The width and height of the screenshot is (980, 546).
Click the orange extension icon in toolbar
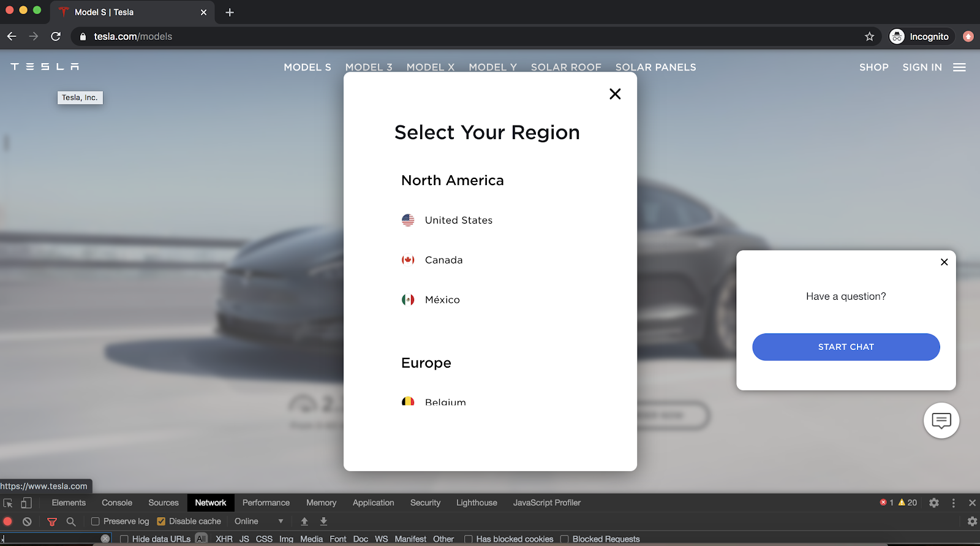tap(968, 37)
